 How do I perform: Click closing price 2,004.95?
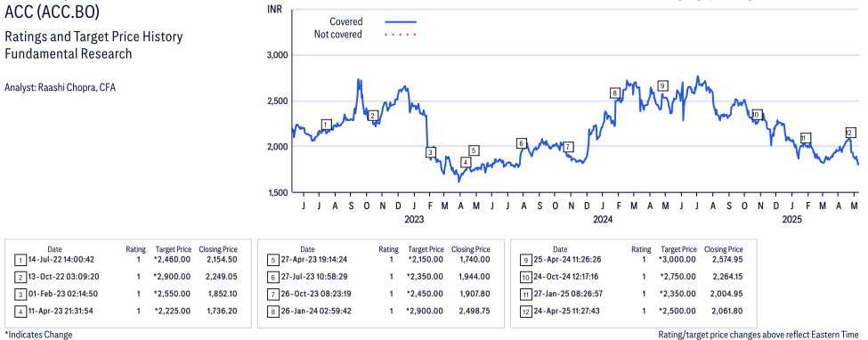(726, 294)
